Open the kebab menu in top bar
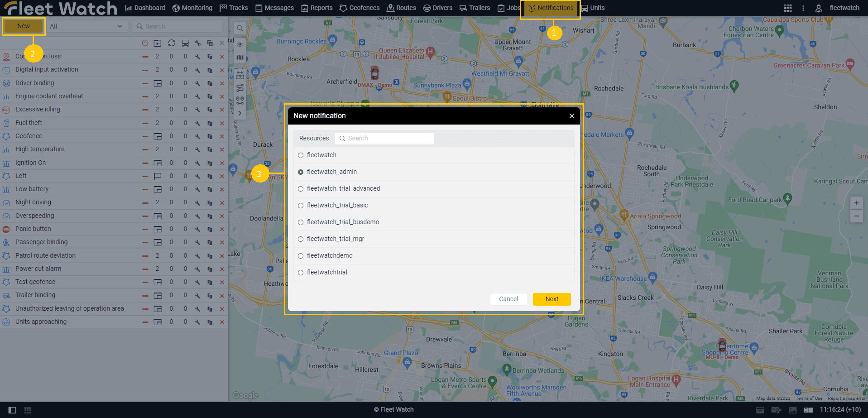 (x=803, y=8)
